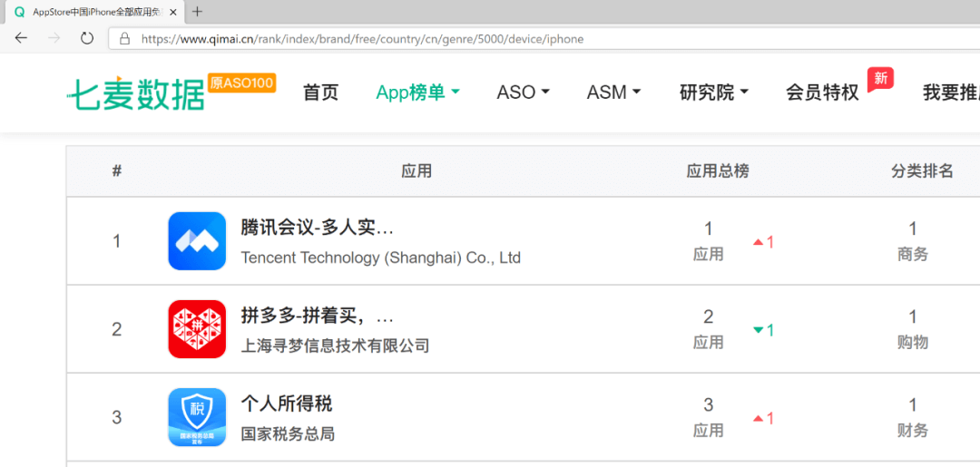
Task: Open the 拼多多 app icon
Action: [x=197, y=329]
